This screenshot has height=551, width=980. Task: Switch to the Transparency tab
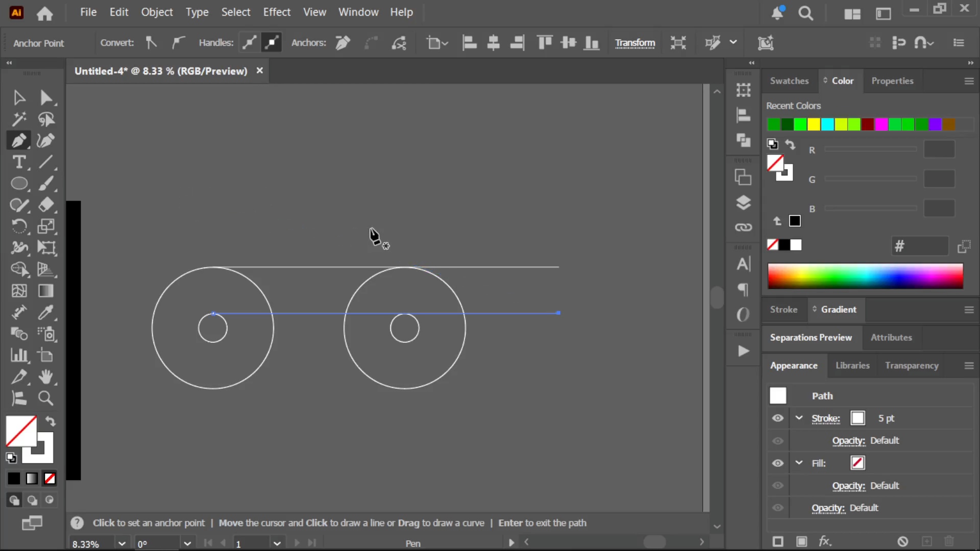[912, 366]
